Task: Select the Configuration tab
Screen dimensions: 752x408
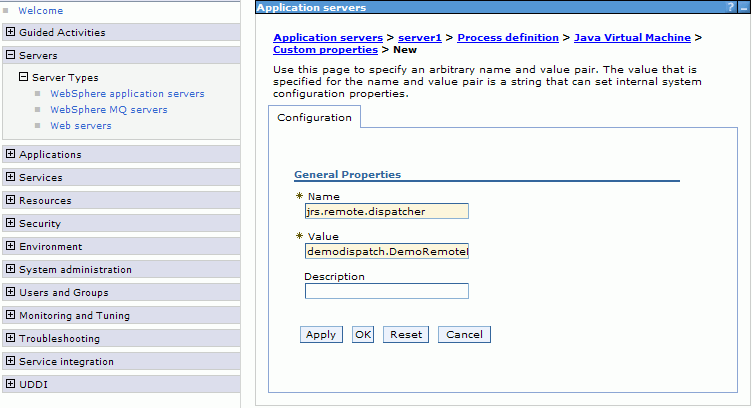Action: pyautogui.click(x=314, y=118)
